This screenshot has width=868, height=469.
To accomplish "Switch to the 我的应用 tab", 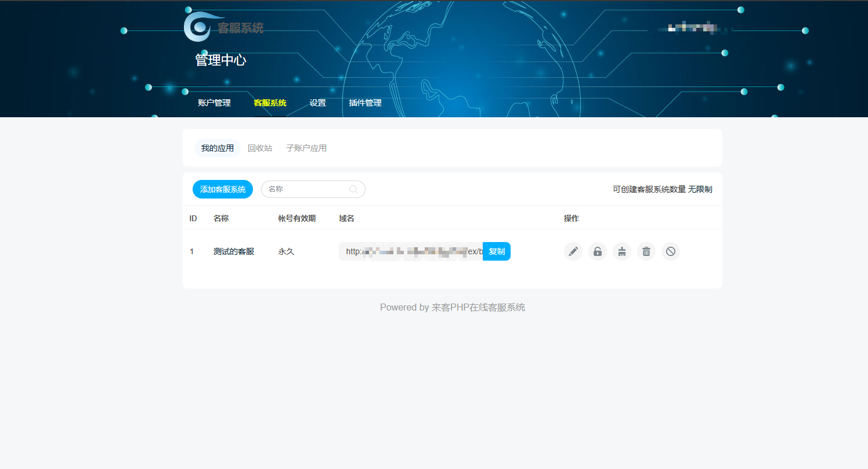I will click(x=217, y=148).
